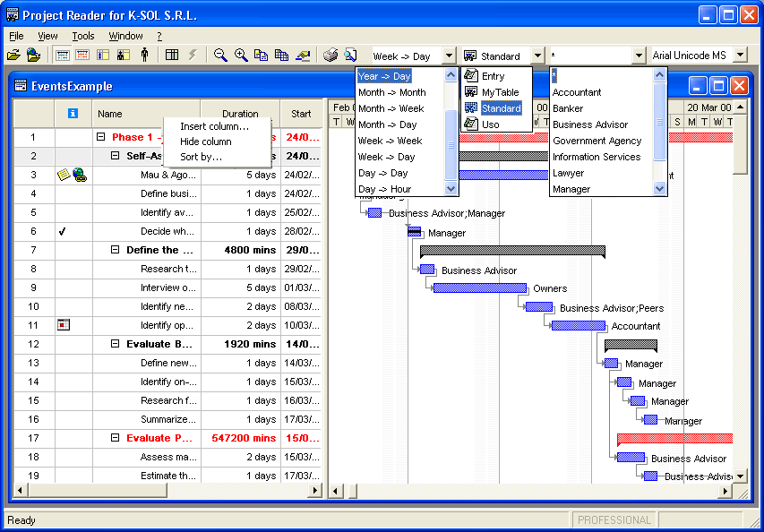Choose 'Year -> Day' from timescale list
Viewport: 764px width, 532px height.
[x=384, y=76]
